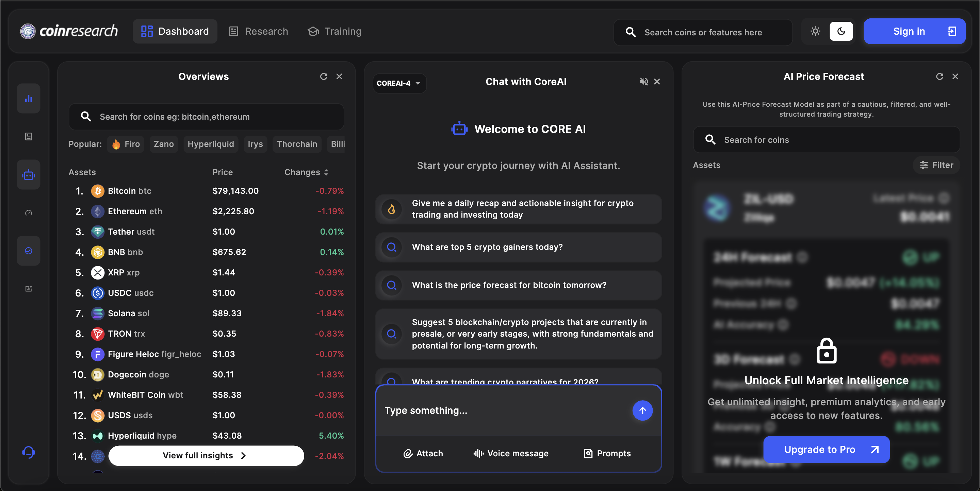Click the Ethereum coin icon
Viewport: 980px width, 491px height.
click(x=98, y=211)
